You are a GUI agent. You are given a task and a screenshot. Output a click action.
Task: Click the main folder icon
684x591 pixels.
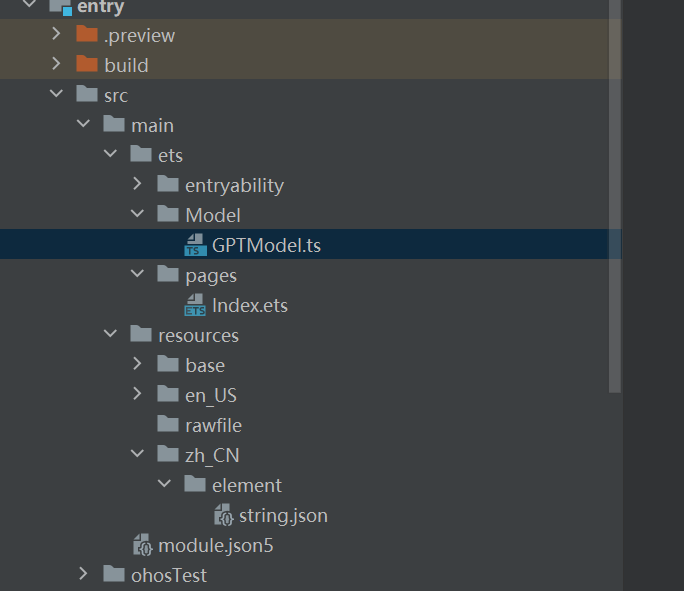(114, 124)
